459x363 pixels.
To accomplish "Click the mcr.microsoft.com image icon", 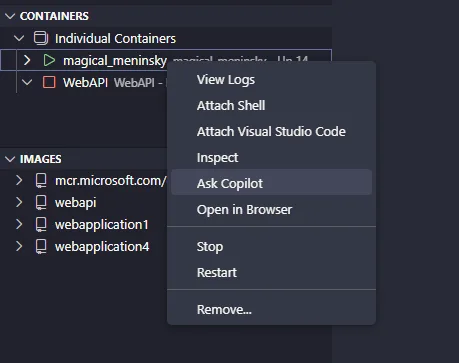I will pos(41,181).
